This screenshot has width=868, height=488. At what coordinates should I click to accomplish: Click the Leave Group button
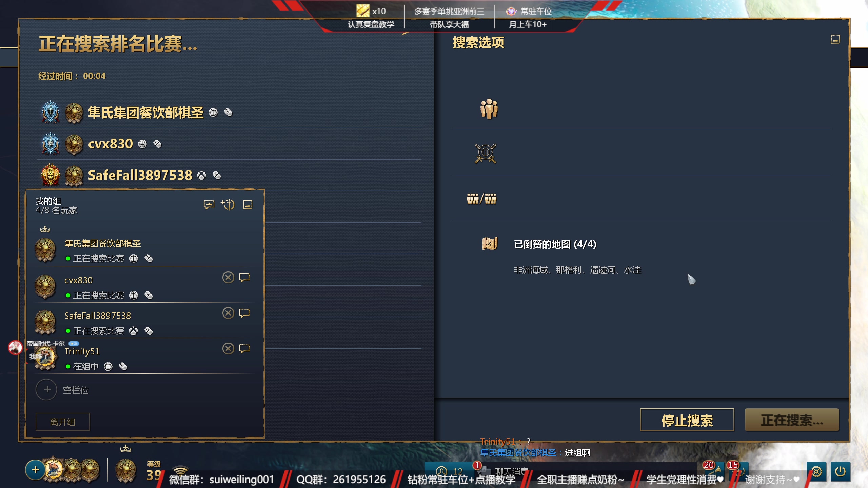[x=63, y=422]
